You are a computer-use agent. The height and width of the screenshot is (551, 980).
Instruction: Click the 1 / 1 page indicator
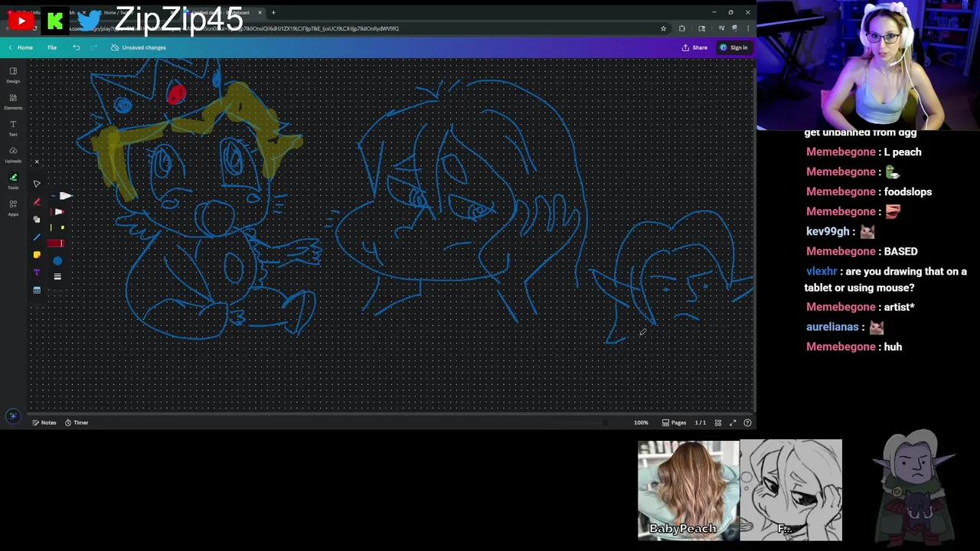(x=700, y=422)
